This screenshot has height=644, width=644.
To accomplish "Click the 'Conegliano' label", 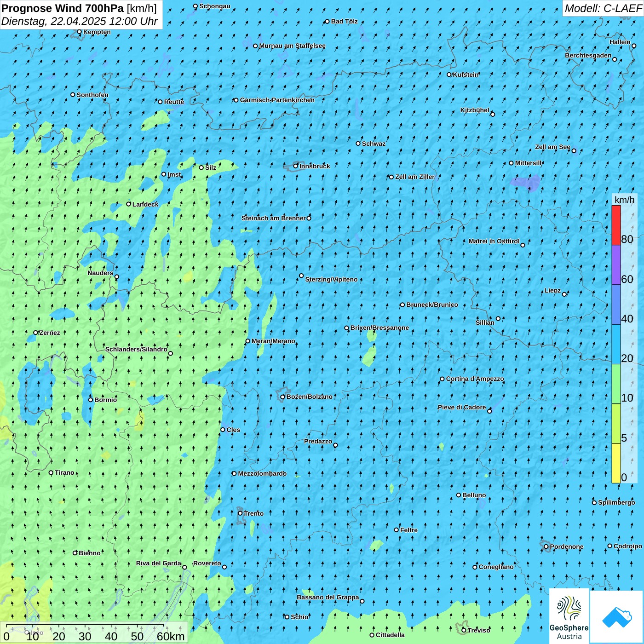I will (x=496, y=567).
